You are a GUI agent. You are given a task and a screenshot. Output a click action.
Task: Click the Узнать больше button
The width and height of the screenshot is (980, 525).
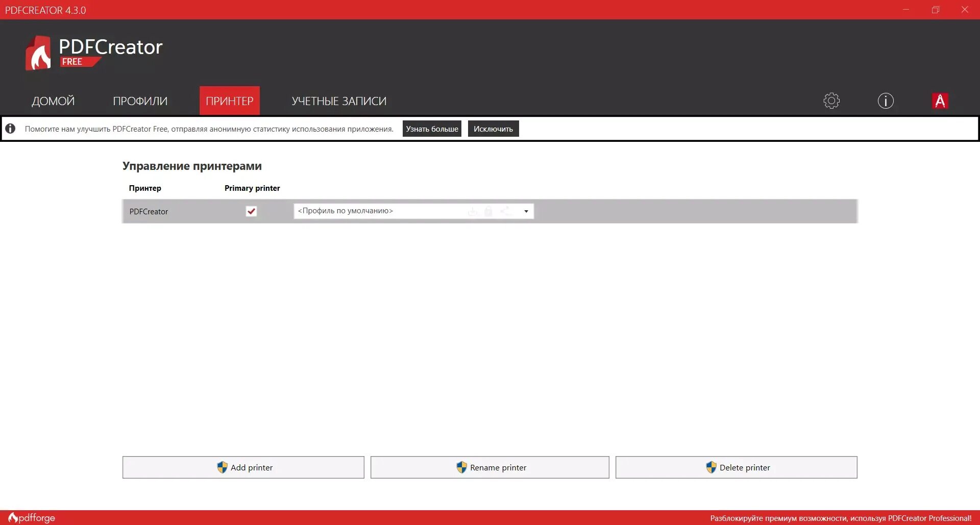[432, 129]
